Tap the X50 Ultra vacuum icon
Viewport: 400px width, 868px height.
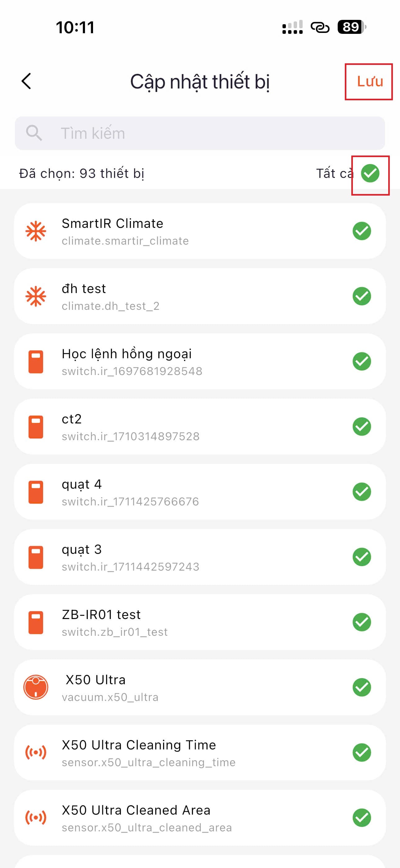36,687
